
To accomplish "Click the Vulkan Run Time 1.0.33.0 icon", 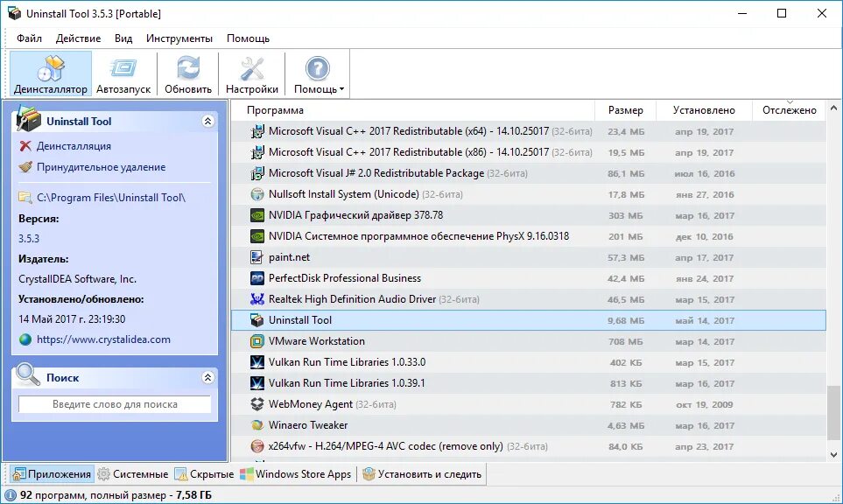I will point(257,361).
